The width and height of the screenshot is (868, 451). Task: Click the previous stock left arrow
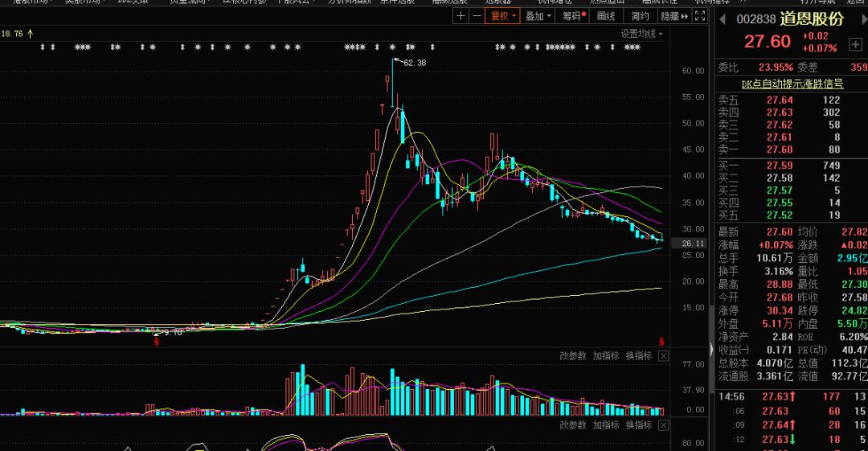(723, 19)
